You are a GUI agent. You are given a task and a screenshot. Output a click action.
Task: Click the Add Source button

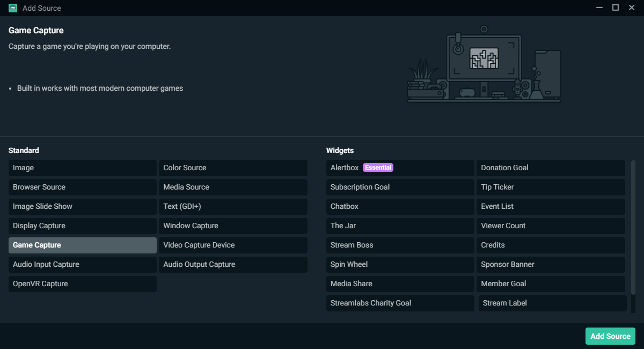coord(610,336)
